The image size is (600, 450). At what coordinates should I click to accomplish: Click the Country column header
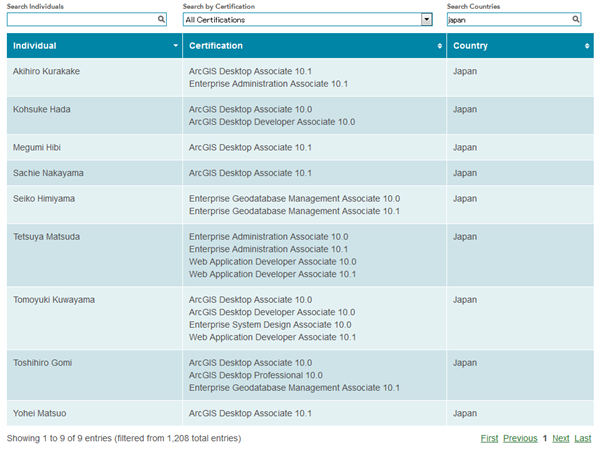pos(520,46)
